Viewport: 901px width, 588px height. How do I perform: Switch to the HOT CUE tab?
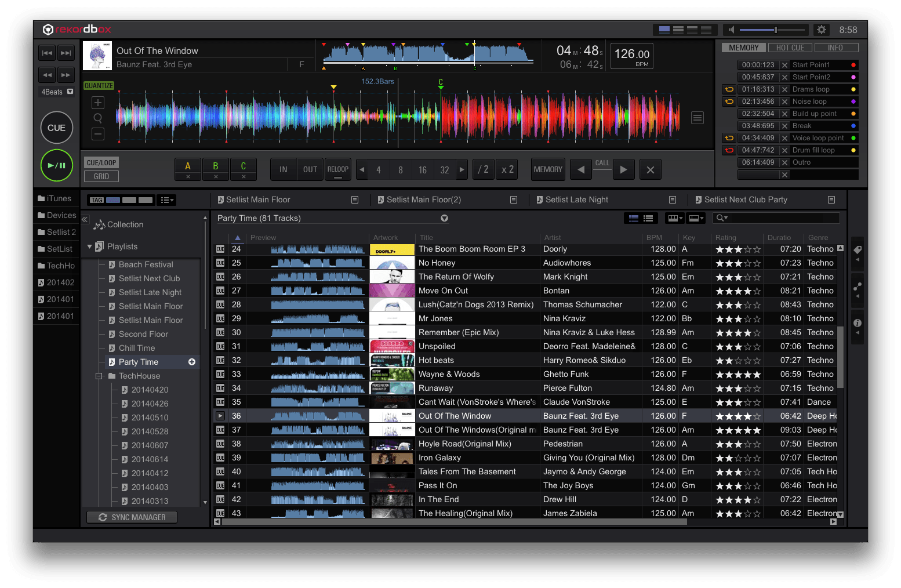click(x=790, y=48)
